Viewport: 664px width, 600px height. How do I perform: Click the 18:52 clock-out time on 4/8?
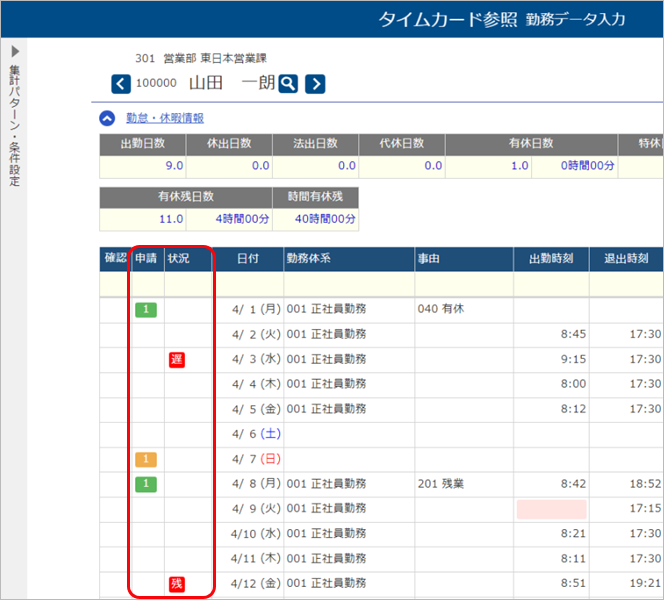(x=645, y=484)
